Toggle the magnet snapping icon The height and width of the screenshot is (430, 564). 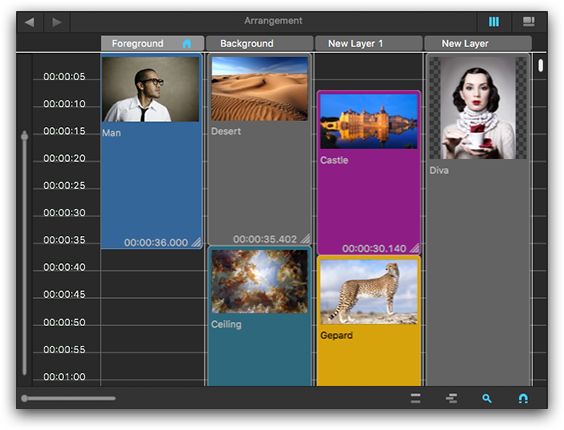pyautogui.click(x=523, y=398)
